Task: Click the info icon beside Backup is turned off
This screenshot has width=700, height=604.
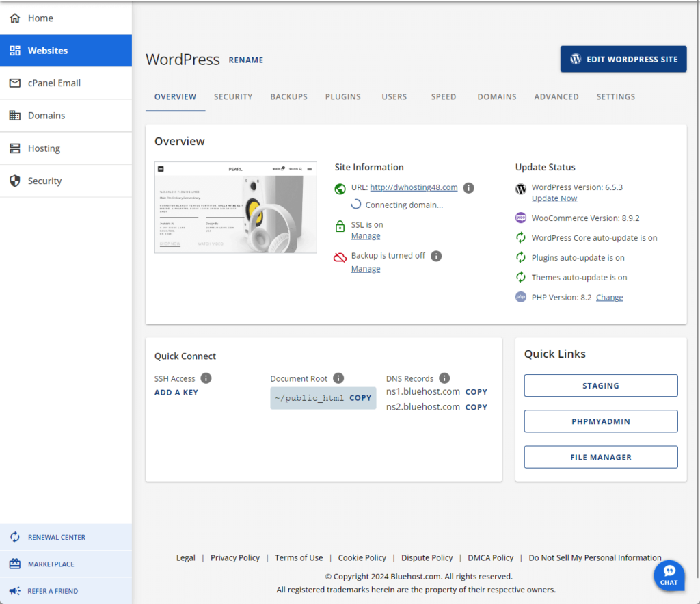Action: click(436, 256)
